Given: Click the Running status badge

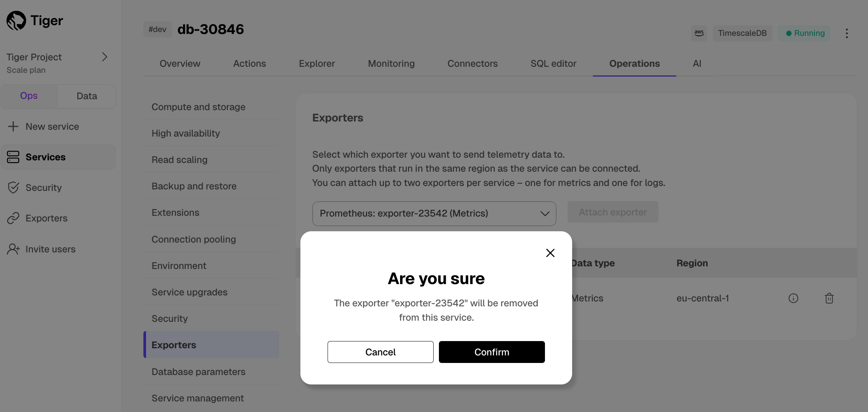Looking at the screenshot, I should pyautogui.click(x=805, y=33).
